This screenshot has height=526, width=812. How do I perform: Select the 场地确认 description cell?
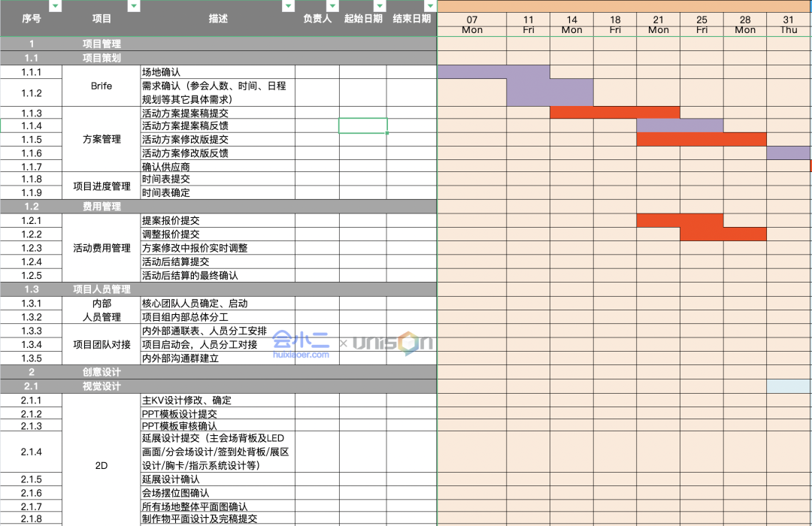(x=217, y=72)
